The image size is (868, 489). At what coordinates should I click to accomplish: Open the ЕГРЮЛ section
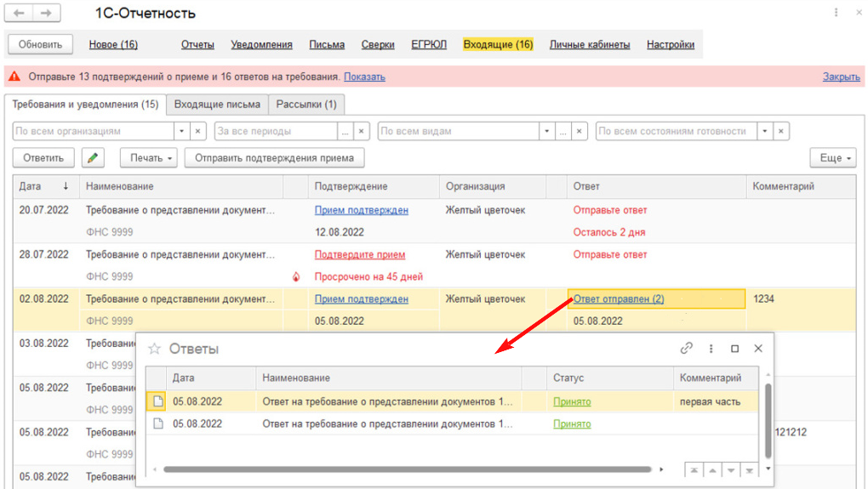pyautogui.click(x=428, y=44)
